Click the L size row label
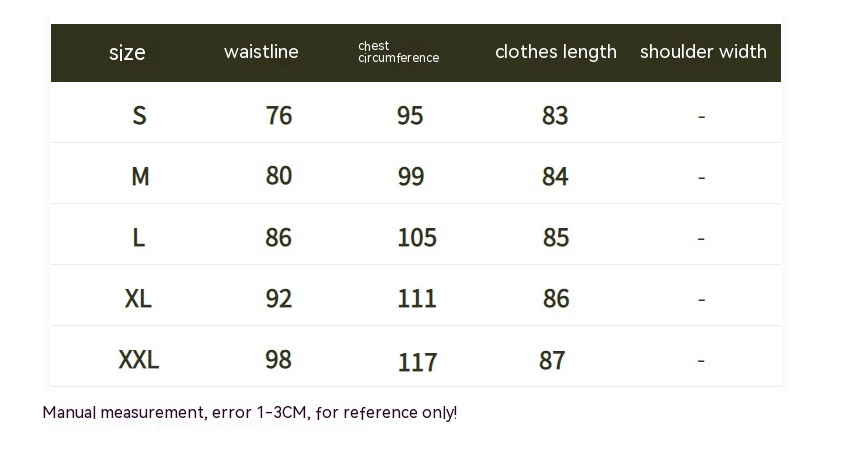Screen dimensions: 851x461 pos(139,238)
